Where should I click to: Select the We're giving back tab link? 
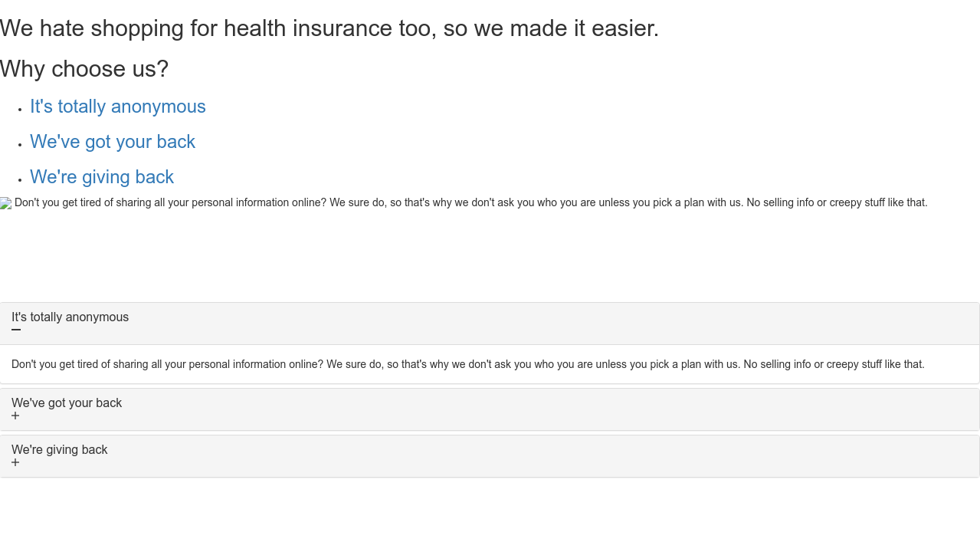click(x=102, y=177)
